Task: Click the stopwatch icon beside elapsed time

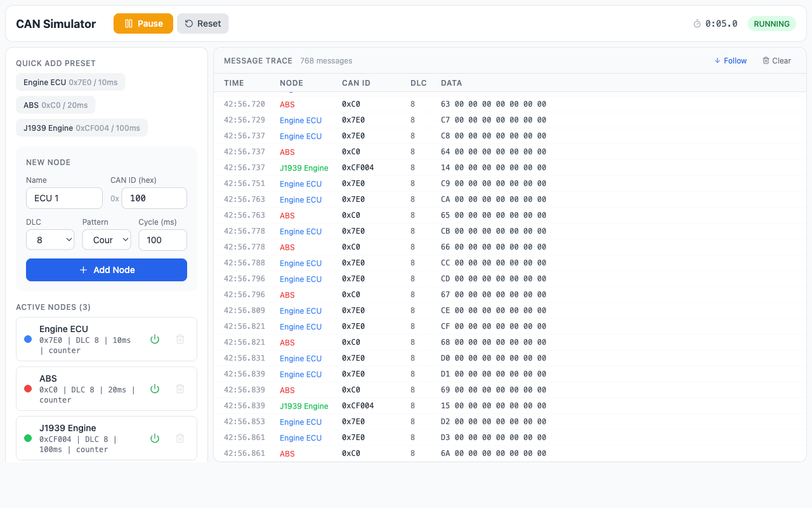Action: pyautogui.click(x=697, y=24)
